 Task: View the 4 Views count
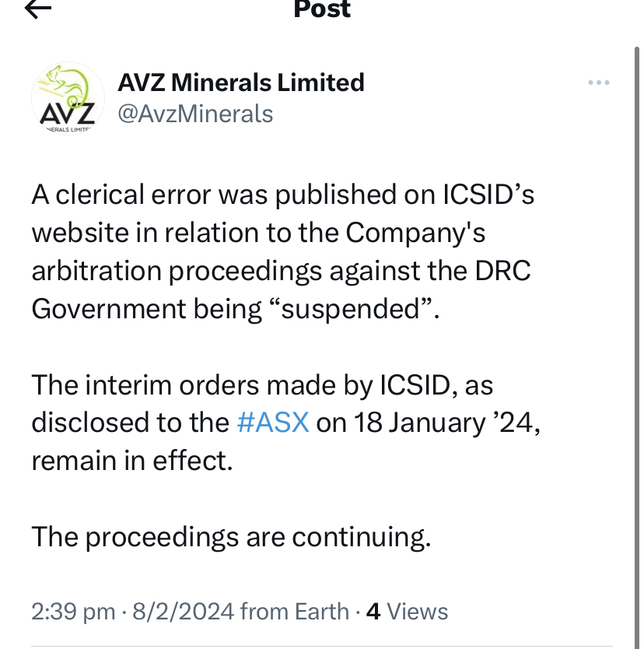click(407, 612)
